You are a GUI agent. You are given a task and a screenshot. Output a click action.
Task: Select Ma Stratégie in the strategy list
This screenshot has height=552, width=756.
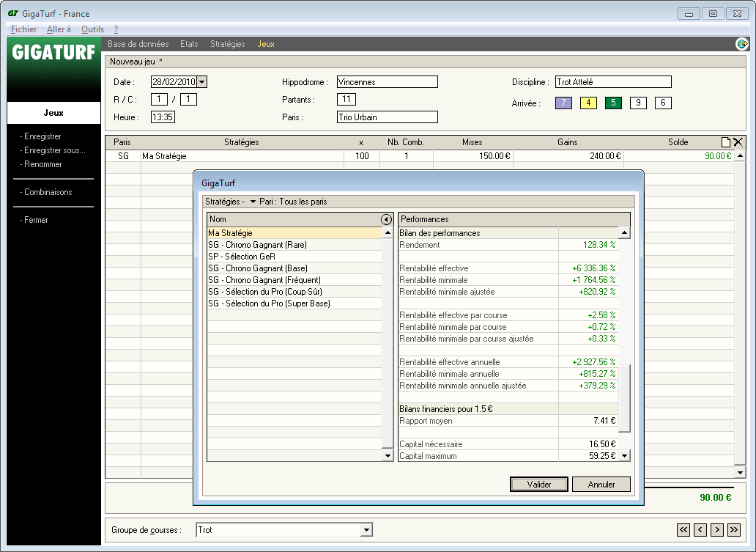(294, 233)
